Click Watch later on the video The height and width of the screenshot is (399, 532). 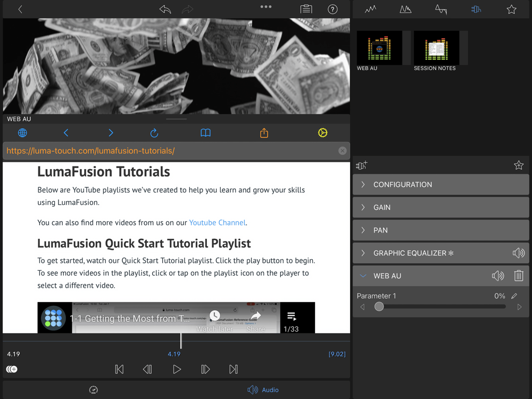click(214, 321)
